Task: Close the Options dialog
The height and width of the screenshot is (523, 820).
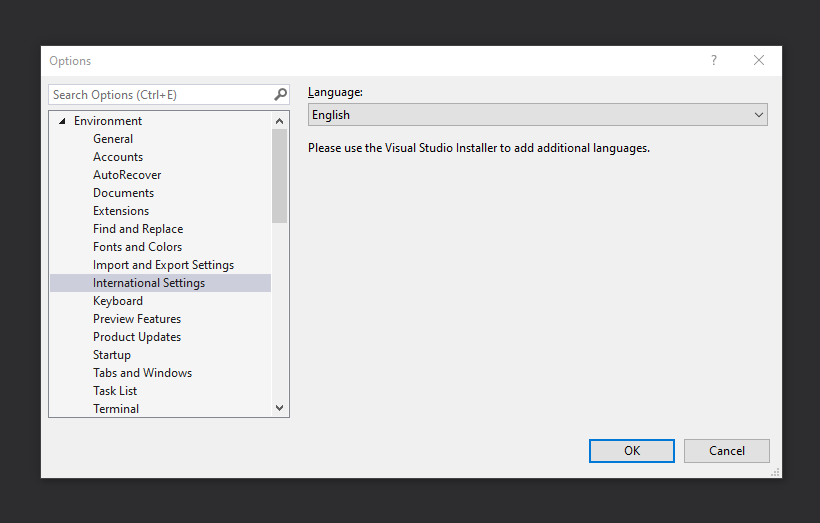Action: tap(759, 60)
